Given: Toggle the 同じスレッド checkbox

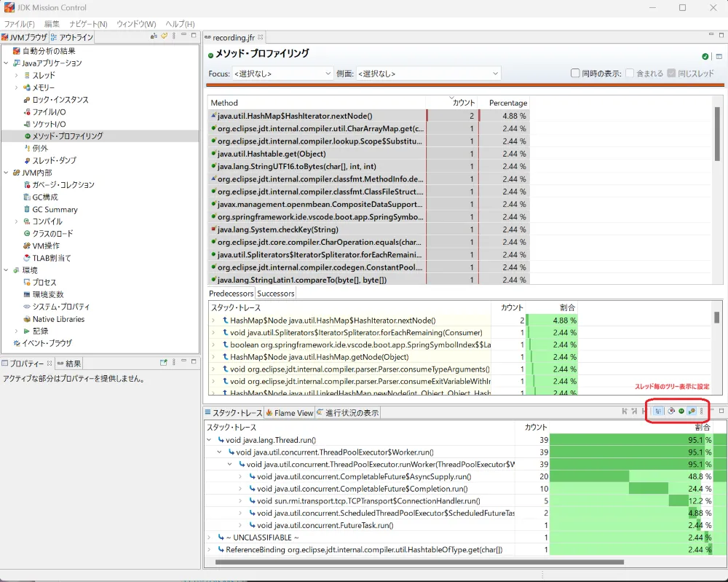Looking at the screenshot, I should (671, 73).
